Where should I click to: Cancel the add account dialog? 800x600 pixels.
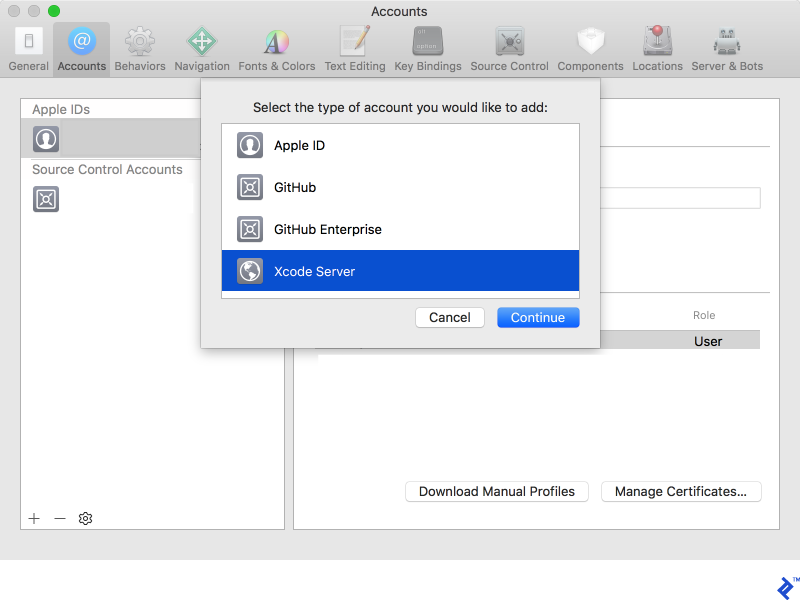[449, 317]
